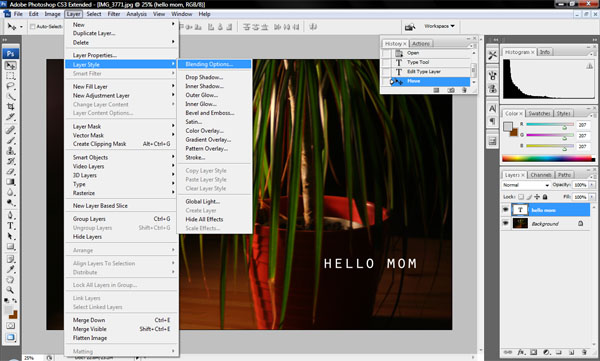
Task: Pick a color from spectrum ramp
Action: (x=548, y=158)
